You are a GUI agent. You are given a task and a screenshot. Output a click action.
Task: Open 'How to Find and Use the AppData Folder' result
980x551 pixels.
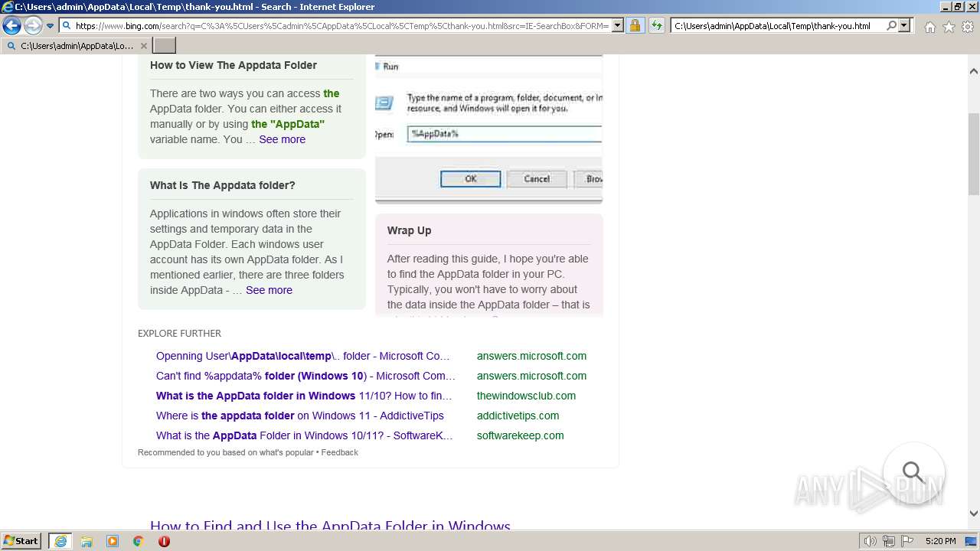click(330, 524)
